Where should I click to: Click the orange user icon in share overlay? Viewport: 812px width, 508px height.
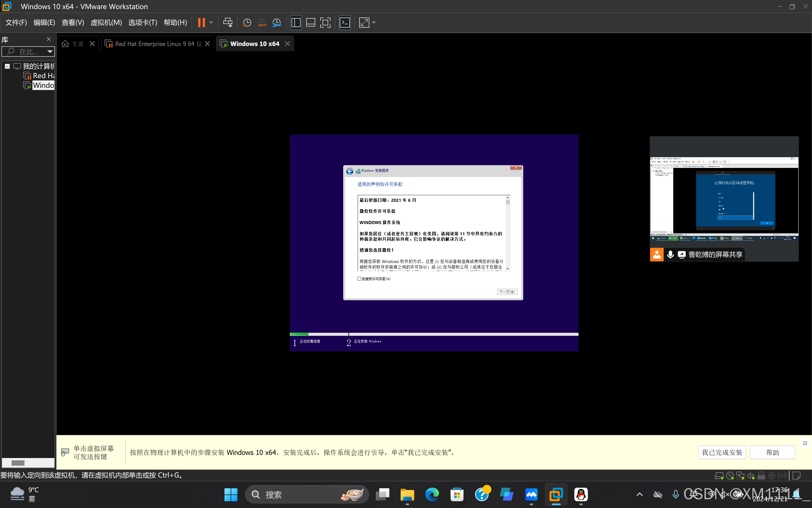[657, 255]
